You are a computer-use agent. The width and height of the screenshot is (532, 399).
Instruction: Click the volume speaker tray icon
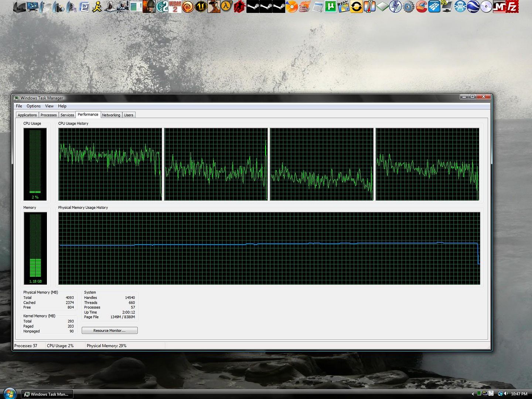[506, 394]
